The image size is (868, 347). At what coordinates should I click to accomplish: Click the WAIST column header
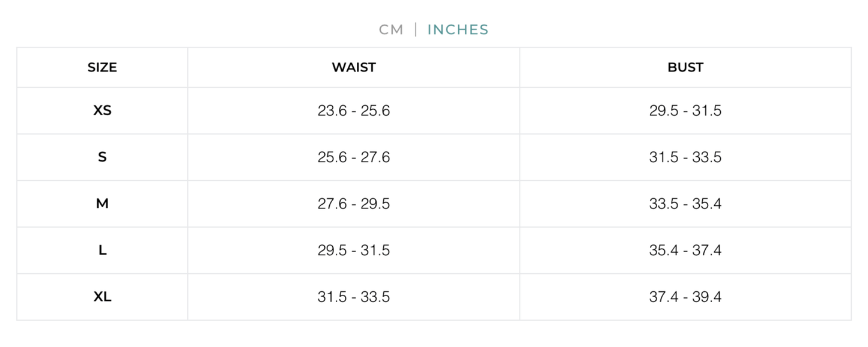[x=353, y=67]
